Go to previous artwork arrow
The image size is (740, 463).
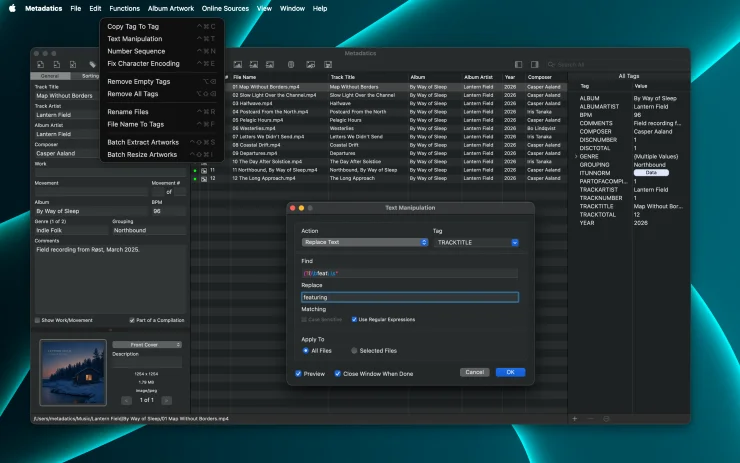(x=126, y=400)
